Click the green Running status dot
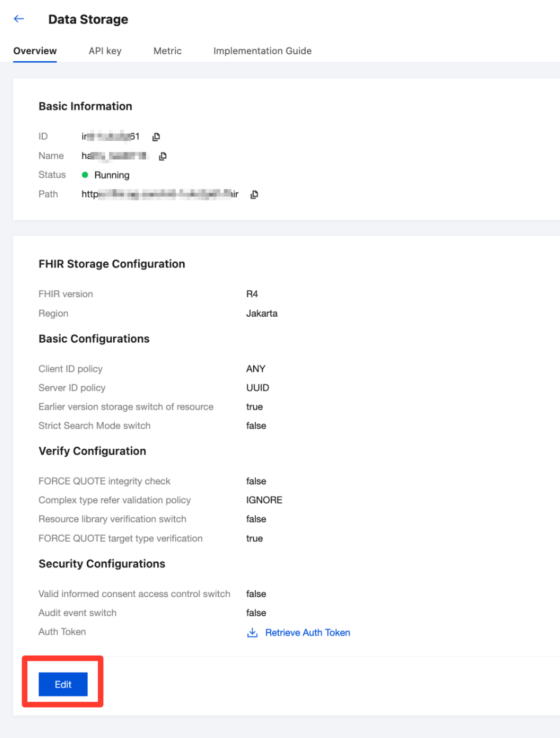This screenshot has width=560, height=738. [85, 175]
